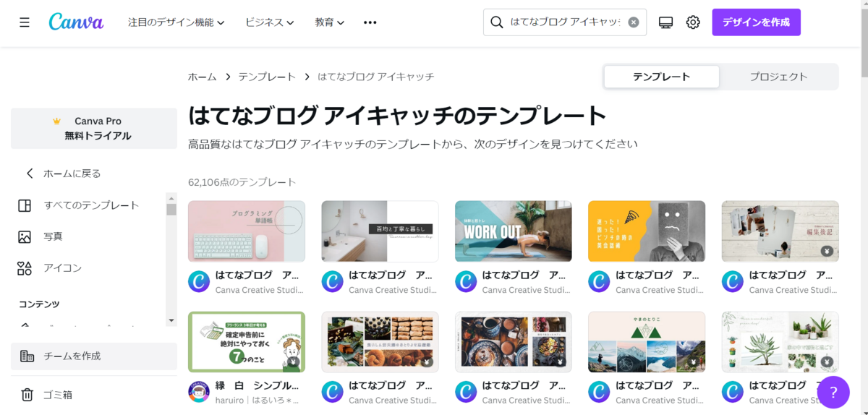The image size is (868, 415).
Task: Click ホームに戻る in the sidebar
Action: (x=72, y=174)
